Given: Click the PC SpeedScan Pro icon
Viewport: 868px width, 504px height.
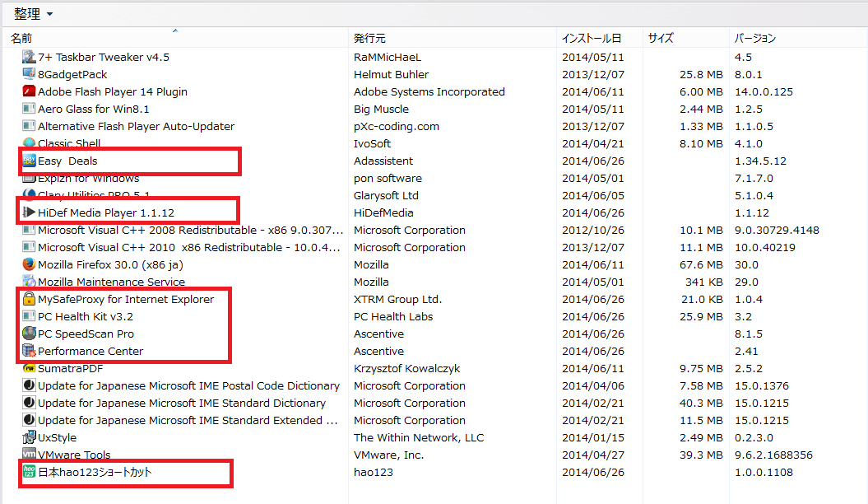Looking at the screenshot, I should pos(29,334).
